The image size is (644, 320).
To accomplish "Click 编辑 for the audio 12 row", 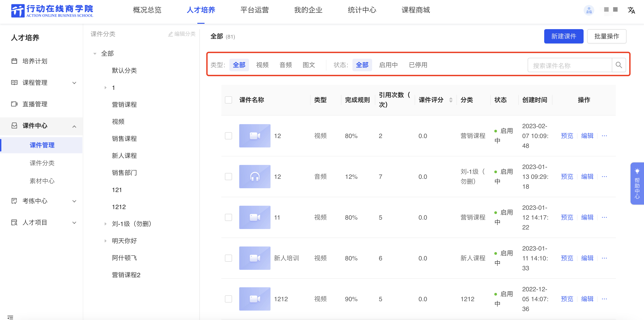I will [x=587, y=177].
